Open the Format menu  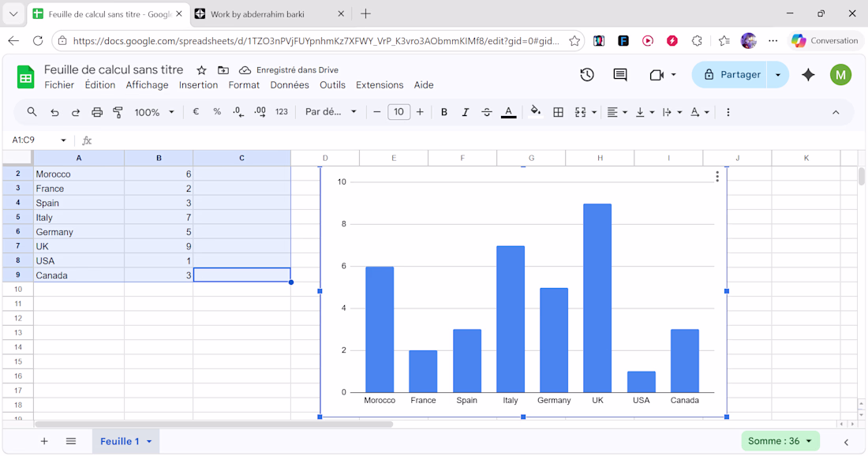[x=244, y=84]
